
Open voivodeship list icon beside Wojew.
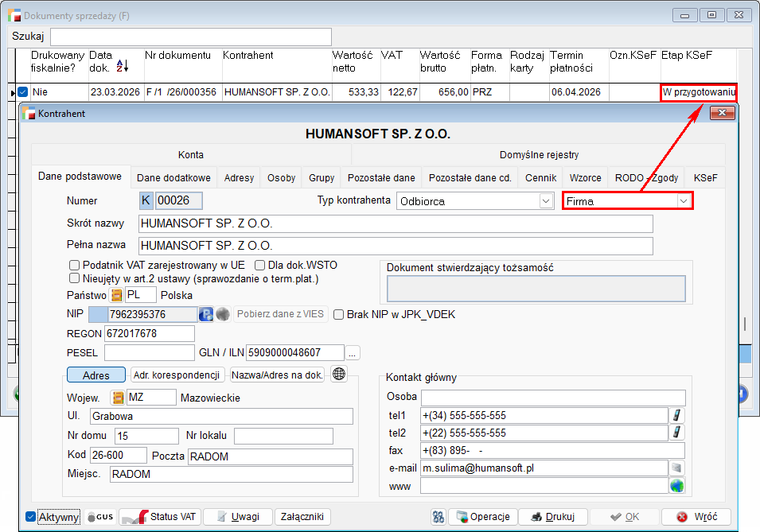click(118, 398)
